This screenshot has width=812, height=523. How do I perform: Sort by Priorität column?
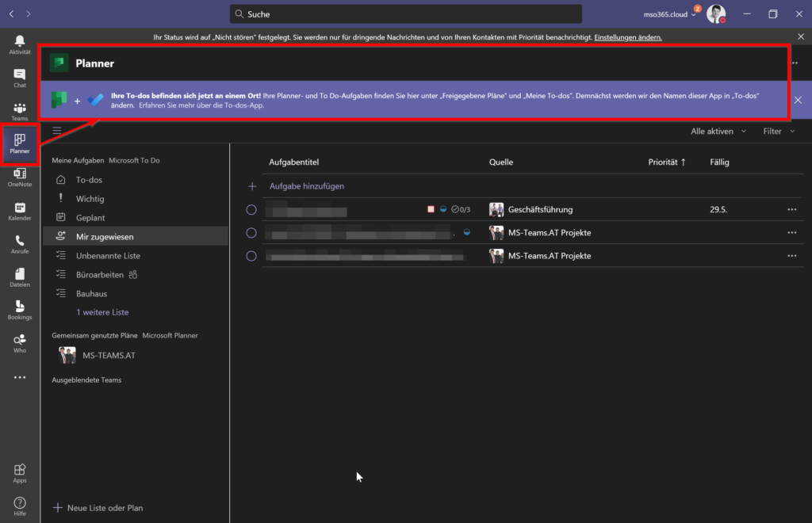pyautogui.click(x=667, y=162)
